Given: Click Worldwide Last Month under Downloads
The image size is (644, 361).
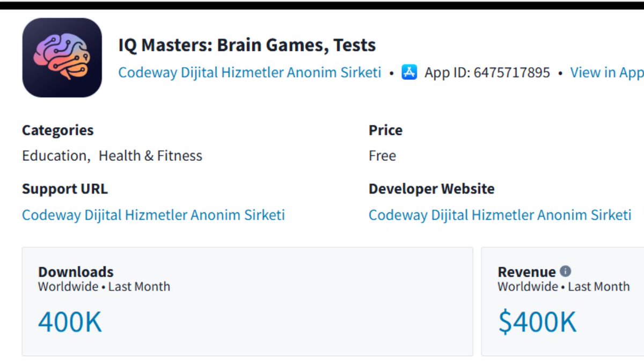Looking at the screenshot, I should 104,286.
